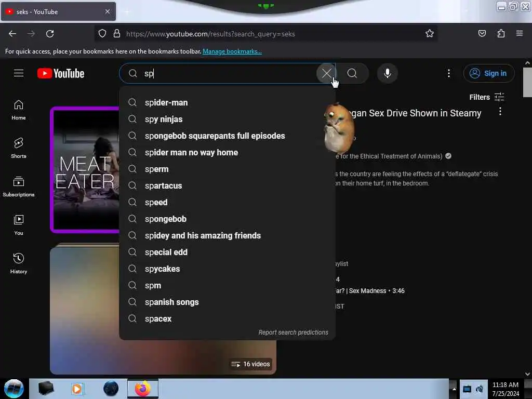Choose suggestion 'spy ninjas'

(x=227, y=119)
